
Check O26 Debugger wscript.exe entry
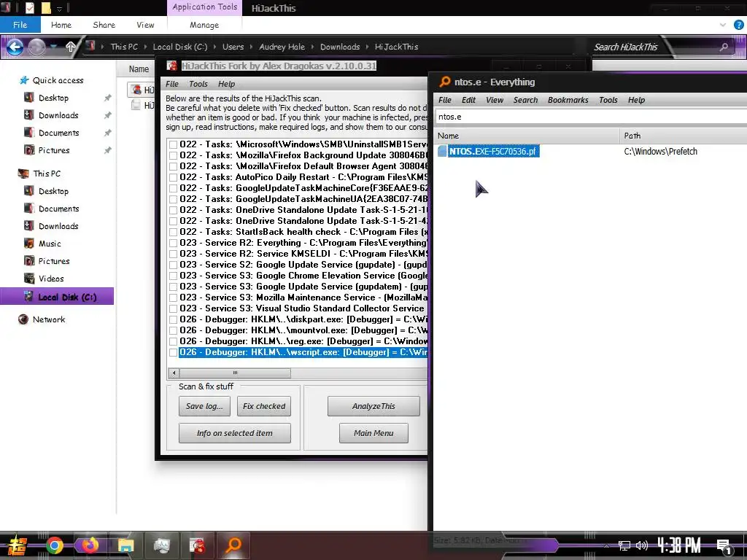174,352
